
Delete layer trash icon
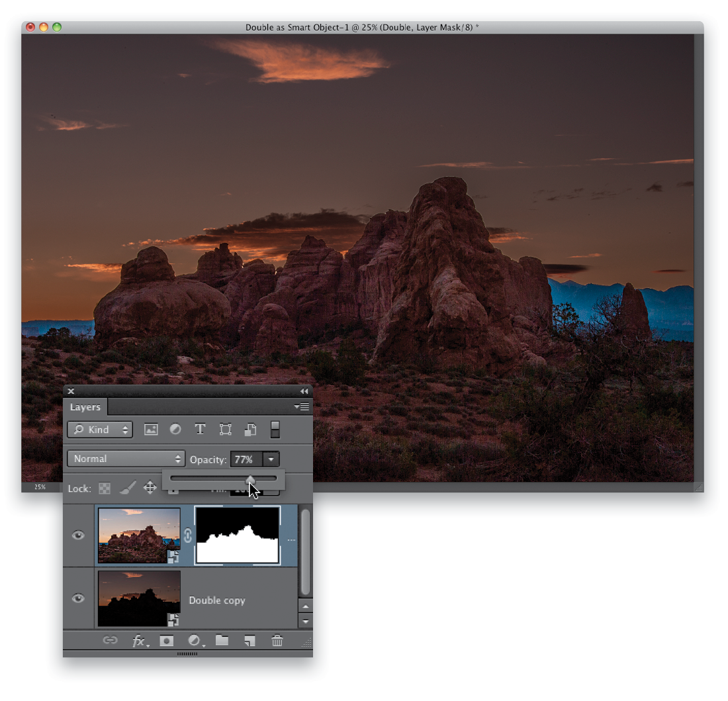tap(277, 641)
